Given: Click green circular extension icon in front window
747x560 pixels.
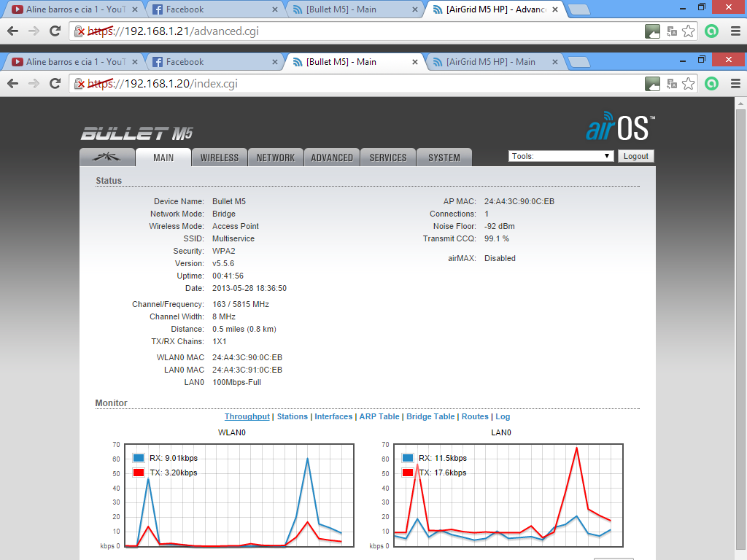Looking at the screenshot, I should 711,84.
